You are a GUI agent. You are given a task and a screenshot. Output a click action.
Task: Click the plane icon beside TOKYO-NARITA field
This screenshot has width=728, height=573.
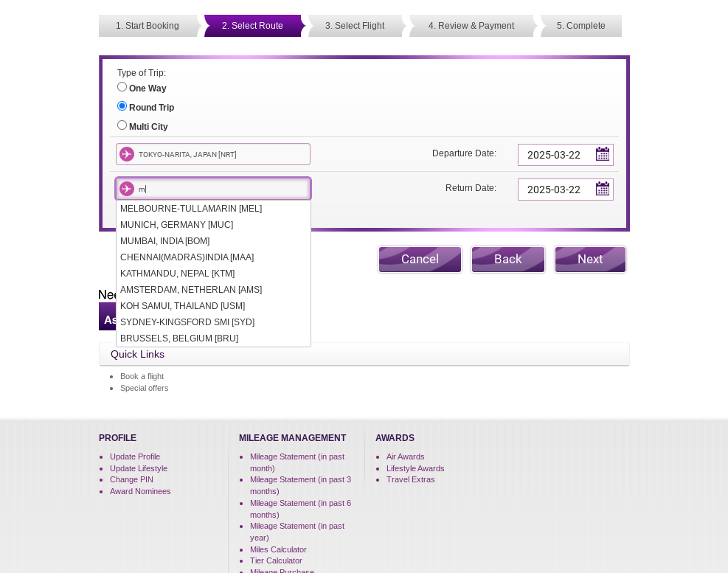click(127, 154)
